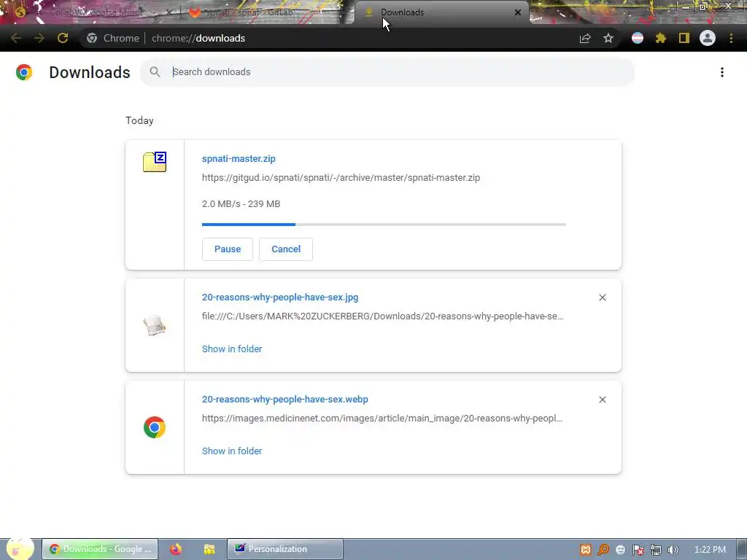Viewport: 747px width, 560px height.
Task: Pause the spnati-master.zip download
Action: click(x=228, y=249)
